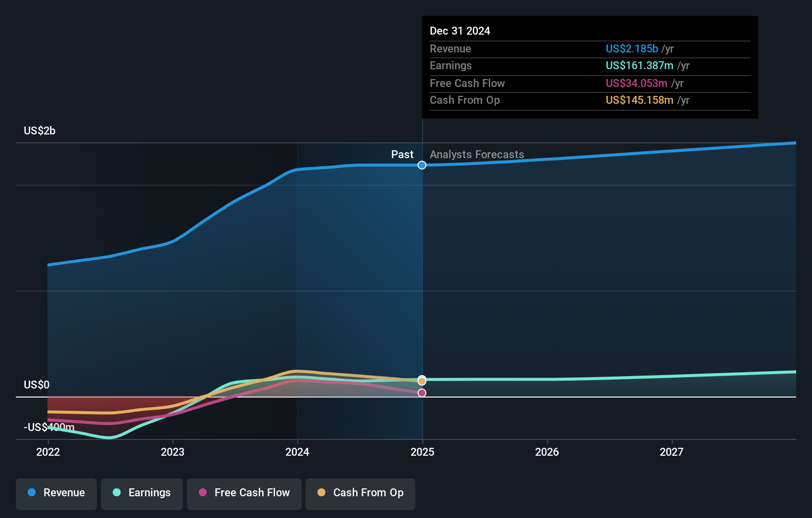Click the 2025 timeline axis label
Viewport: 812px width, 518px height.
(423, 452)
